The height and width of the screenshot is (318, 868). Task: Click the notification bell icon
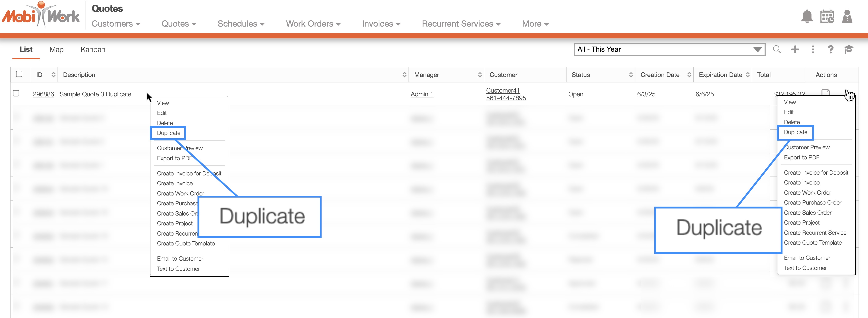pyautogui.click(x=807, y=16)
